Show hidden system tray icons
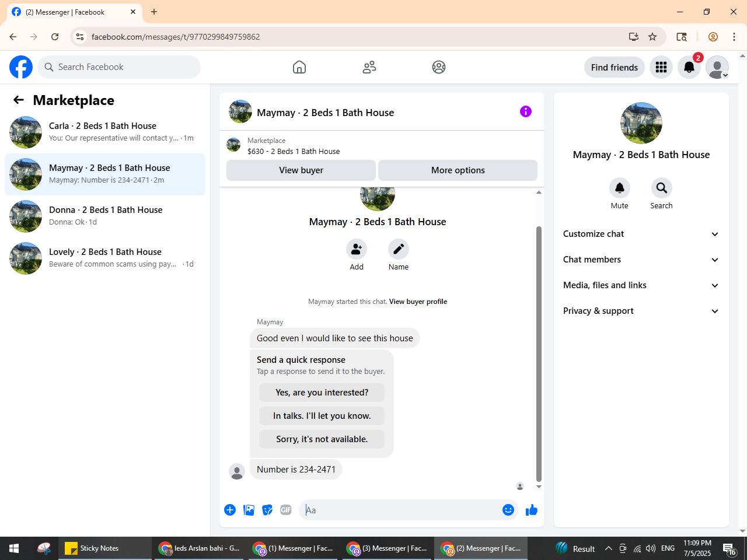Screen dimensions: 747x560 click(608, 548)
